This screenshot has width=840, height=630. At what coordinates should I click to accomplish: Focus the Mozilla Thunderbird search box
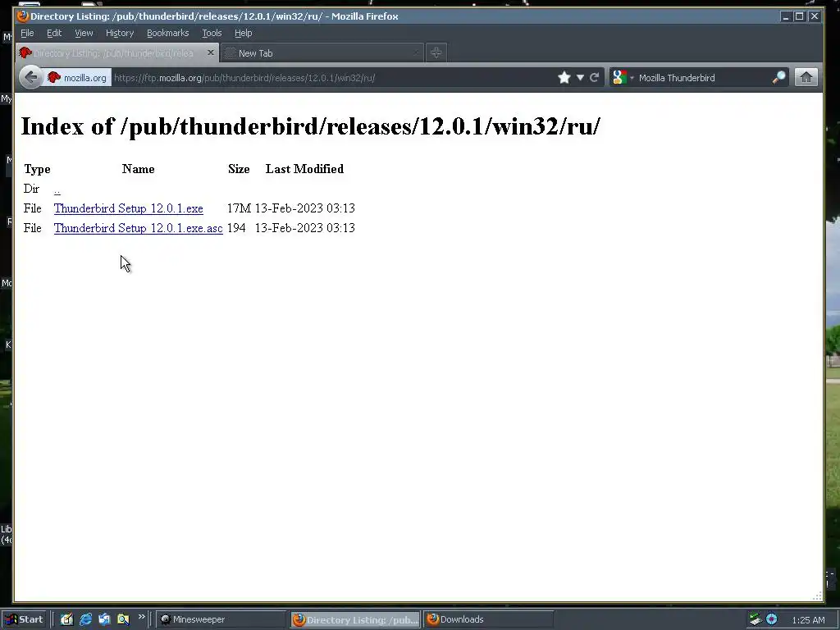(702, 78)
